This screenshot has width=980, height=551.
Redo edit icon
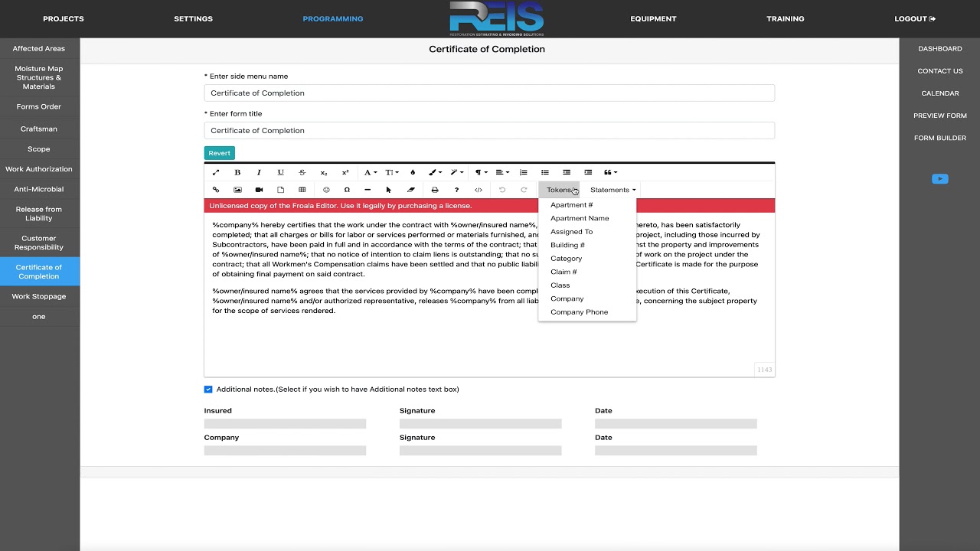pyautogui.click(x=524, y=190)
